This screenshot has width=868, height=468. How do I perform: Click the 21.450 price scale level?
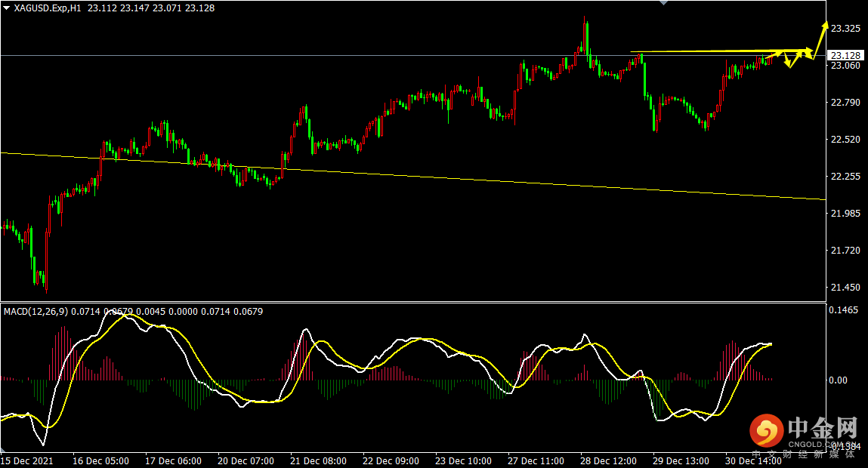pyautogui.click(x=846, y=287)
